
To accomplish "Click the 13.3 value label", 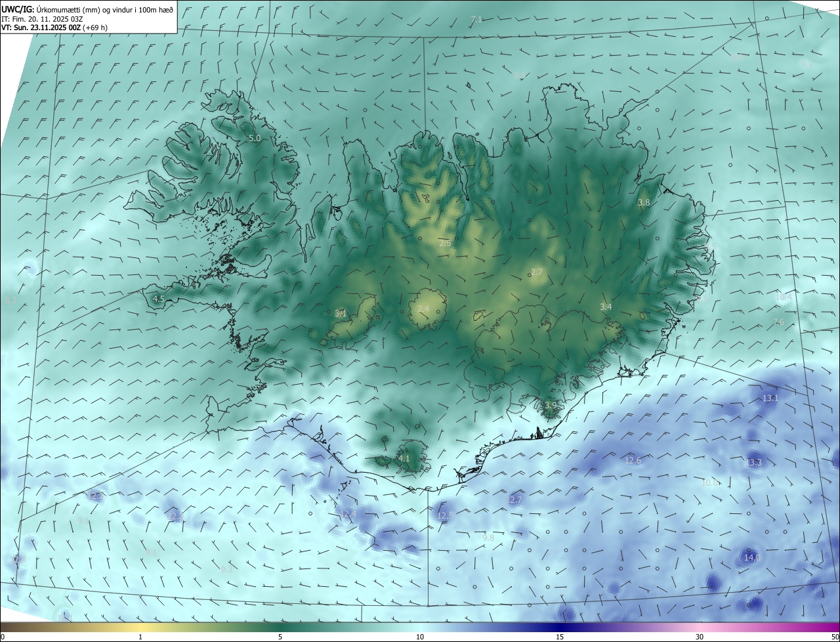I will [x=753, y=462].
